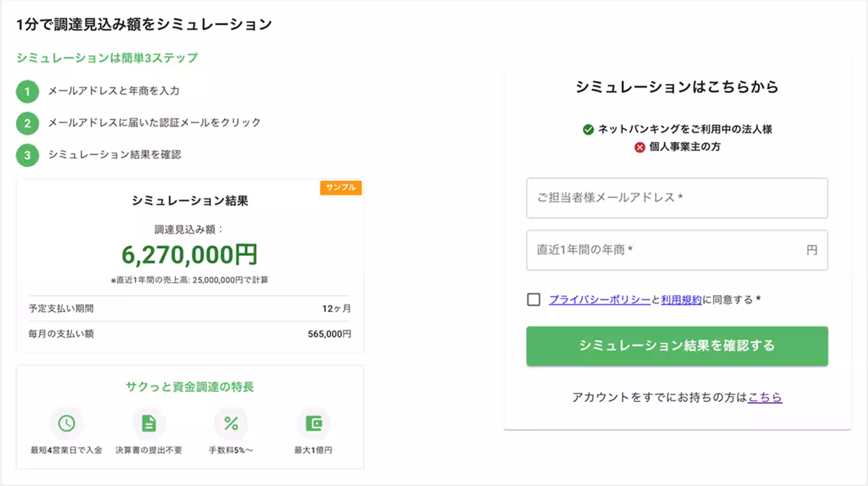
Task: Click the こちら link for existing accounts
Action: (767, 396)
